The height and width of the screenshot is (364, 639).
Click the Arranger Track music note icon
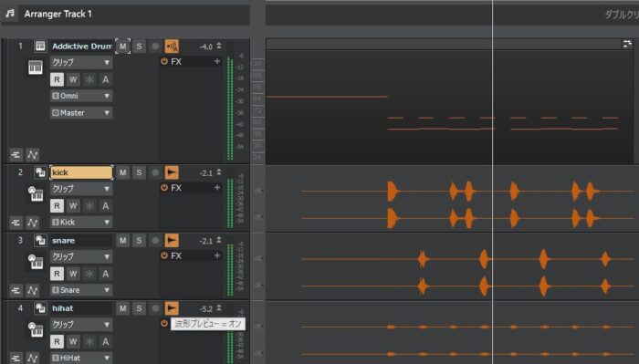coord(10,14)
